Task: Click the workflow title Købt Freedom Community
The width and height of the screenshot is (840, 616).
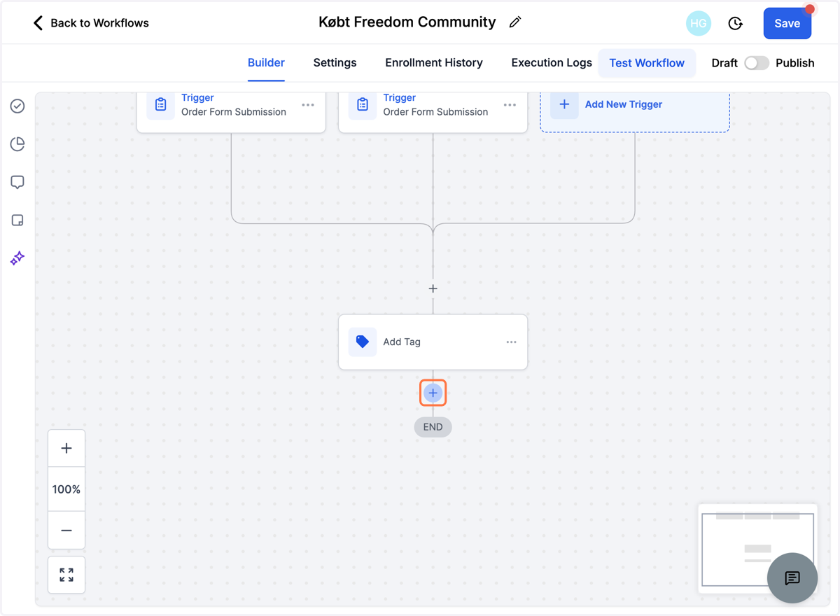Action: coord(407,22)
